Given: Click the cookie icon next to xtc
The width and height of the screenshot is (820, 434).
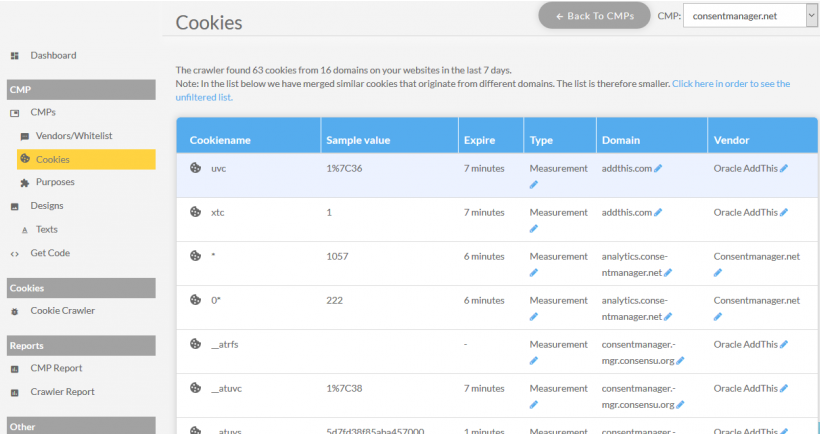Looking at the screenshot, I should click(x=195, y=212).
